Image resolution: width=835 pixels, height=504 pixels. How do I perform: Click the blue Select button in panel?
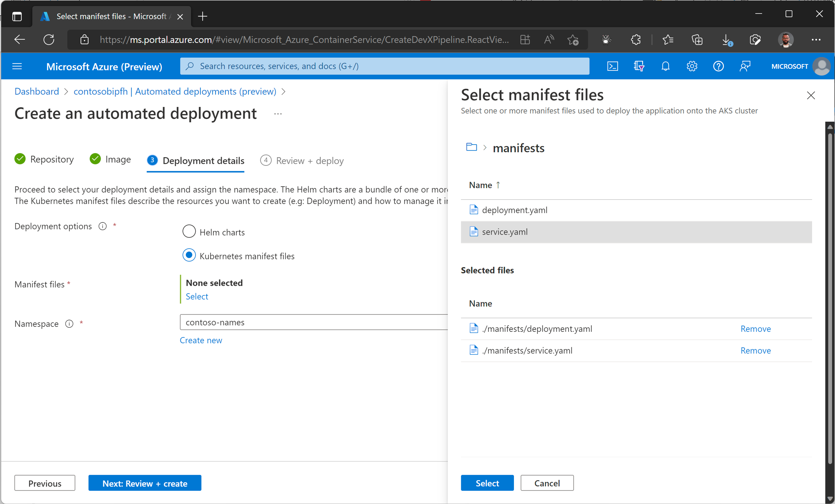[487, 483]
